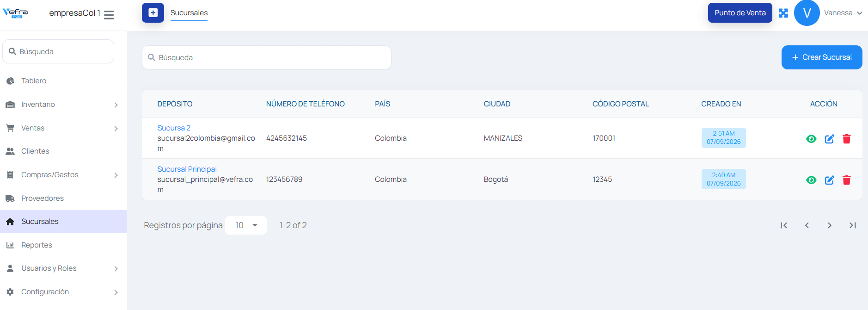Focus the branches Búsqueda search field
This screenshot has width=868, height=310.
point(267,57)
